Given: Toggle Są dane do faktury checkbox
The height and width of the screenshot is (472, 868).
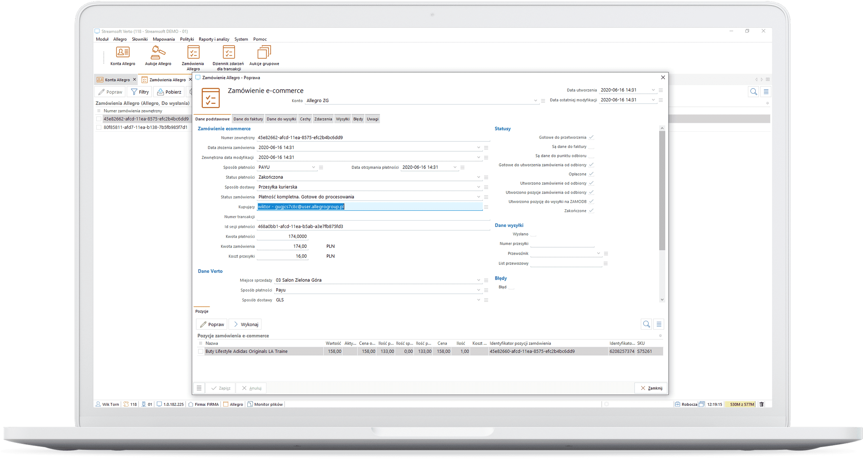Looking at the screenshot, I should tap(591, 147).
